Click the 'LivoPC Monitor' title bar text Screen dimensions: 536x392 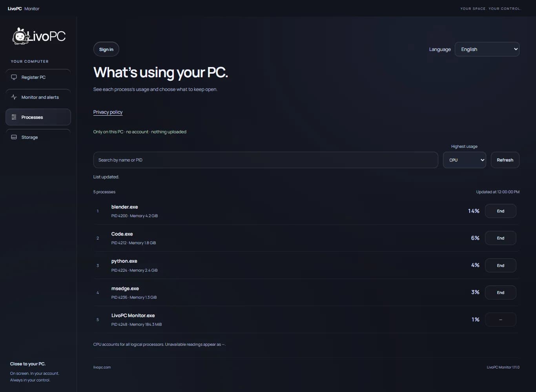click(24, 9)
